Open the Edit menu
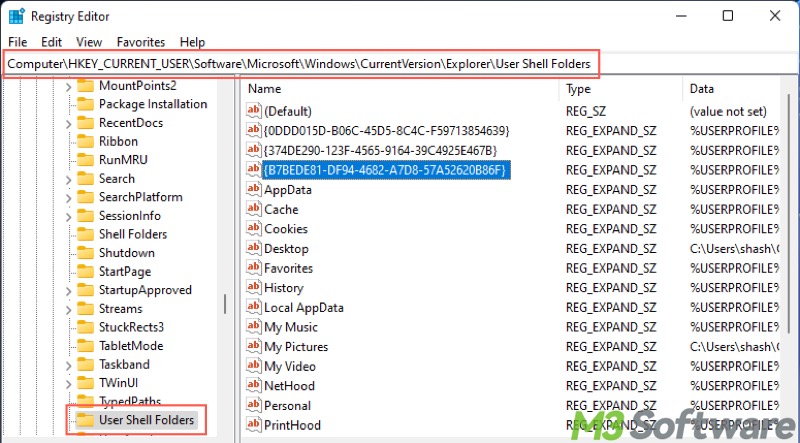 tap(52, 42)
